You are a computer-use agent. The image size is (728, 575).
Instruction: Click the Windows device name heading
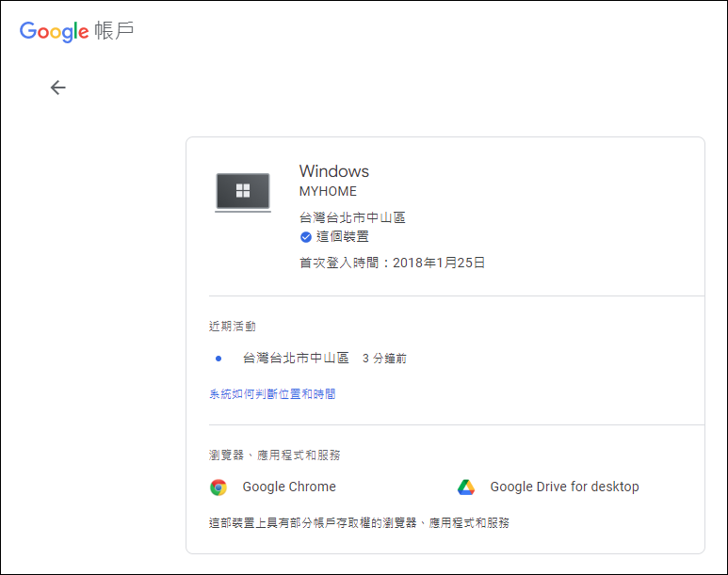[x=333, y=171]
